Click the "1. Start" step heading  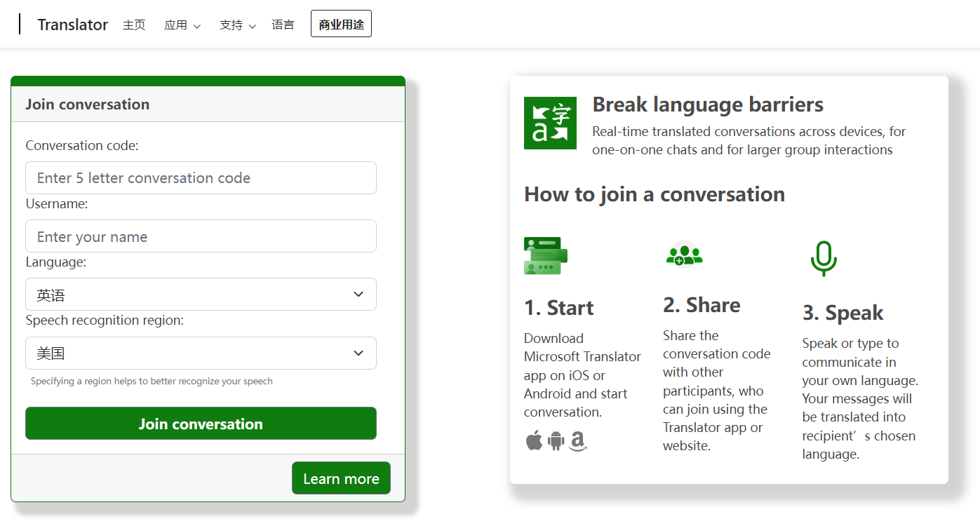(x=558, y=308)
